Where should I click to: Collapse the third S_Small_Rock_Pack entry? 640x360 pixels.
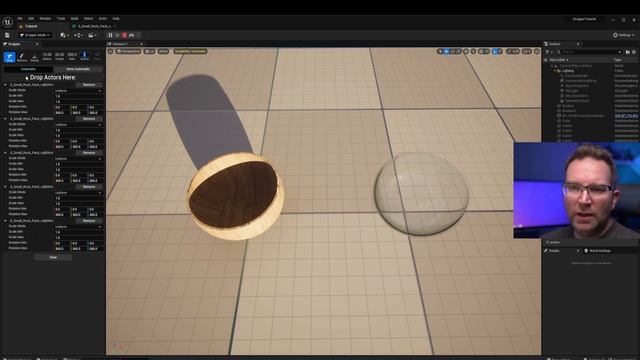(x=5, y=153)
